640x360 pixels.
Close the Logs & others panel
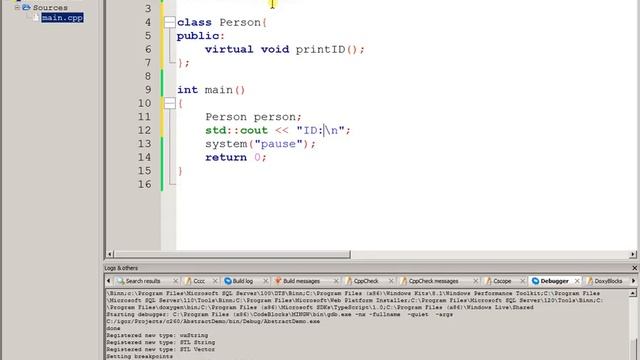634,268
